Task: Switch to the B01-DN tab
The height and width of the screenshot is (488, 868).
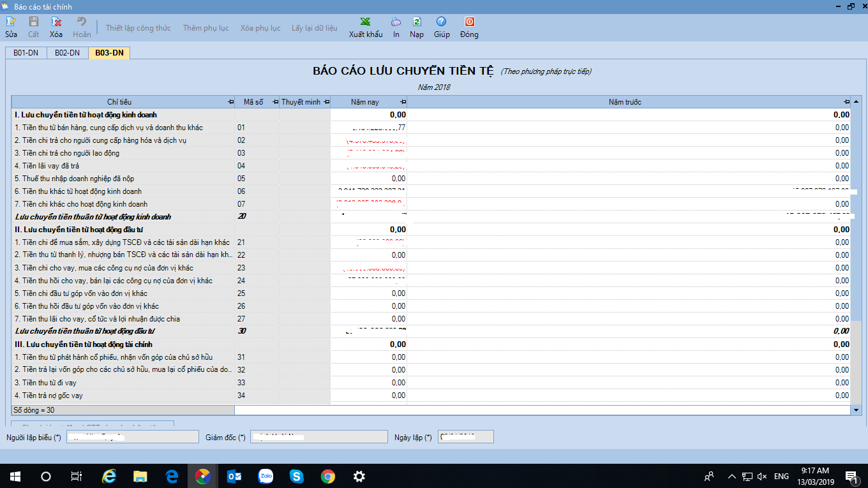Action: click(x=26, y=53)
